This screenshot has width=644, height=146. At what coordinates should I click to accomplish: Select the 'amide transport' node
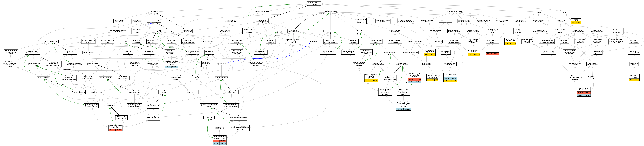[88, 52]
